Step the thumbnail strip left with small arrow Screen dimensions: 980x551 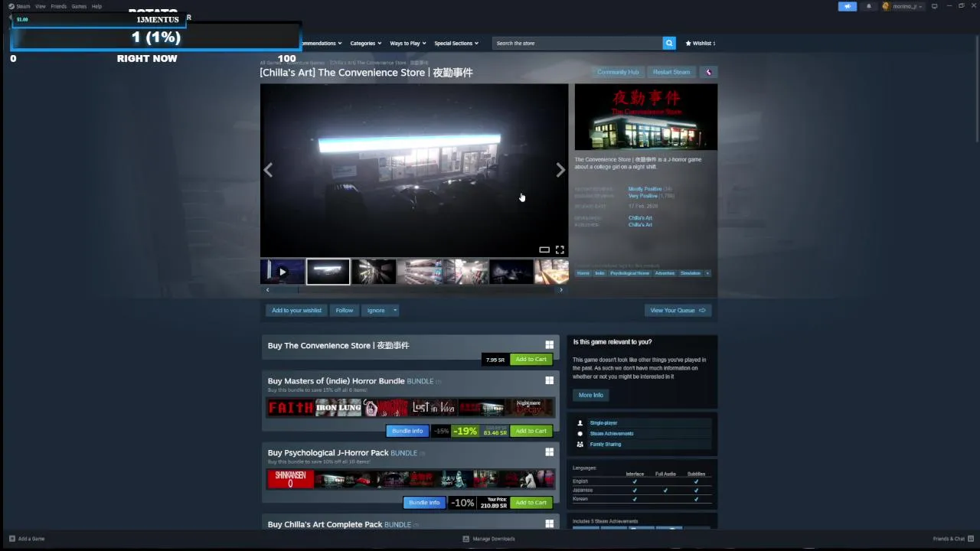[267, 290]
